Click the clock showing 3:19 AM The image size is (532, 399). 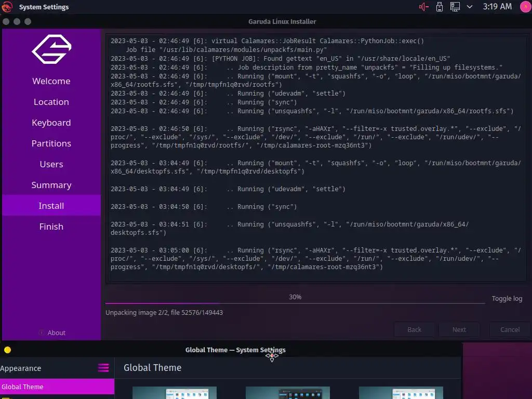pos(497,7)
